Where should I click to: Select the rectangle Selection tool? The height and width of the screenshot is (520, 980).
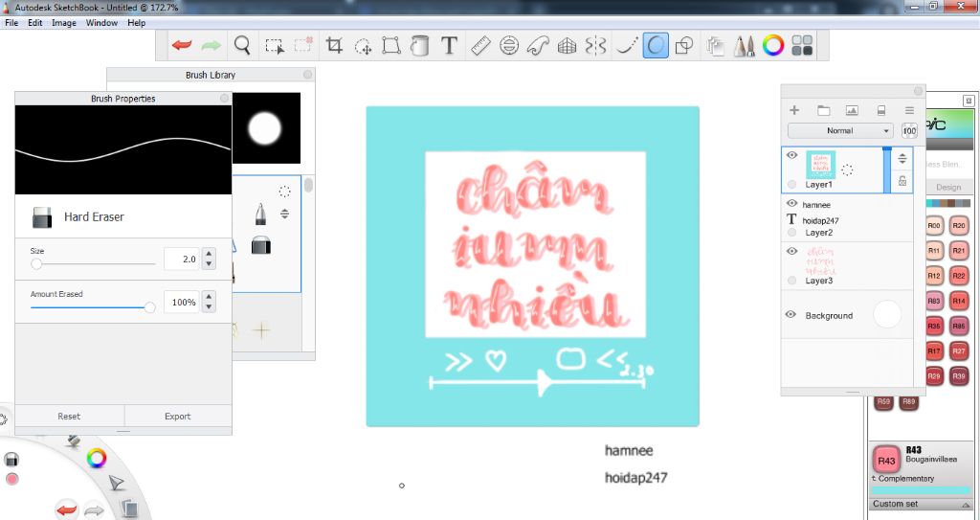pyautogui.click(x=275, y=46)
